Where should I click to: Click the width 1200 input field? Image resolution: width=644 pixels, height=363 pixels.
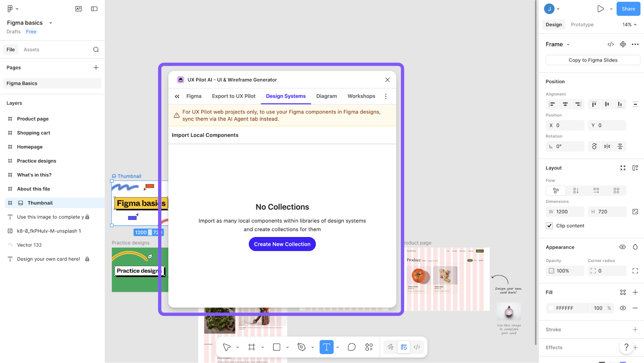click(565, 212)
